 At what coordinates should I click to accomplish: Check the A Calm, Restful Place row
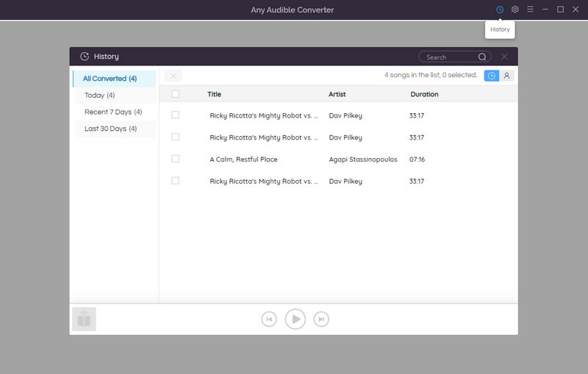(x=175, y=159)
